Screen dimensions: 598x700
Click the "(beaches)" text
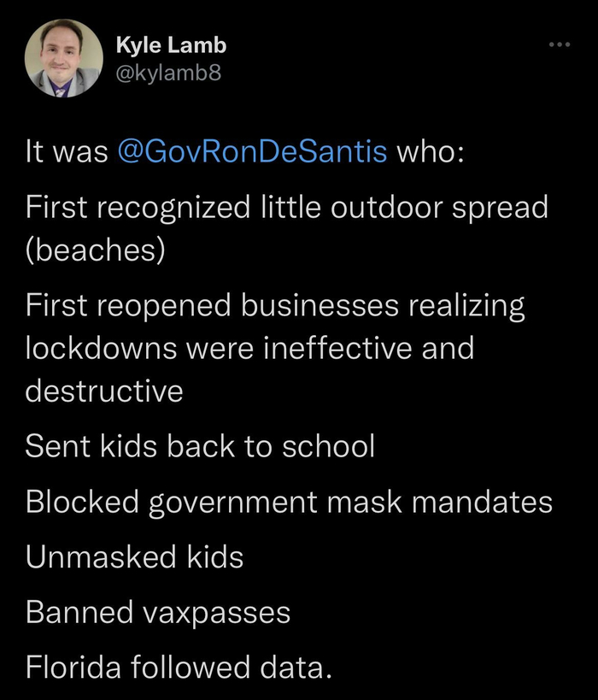(94, 252)
